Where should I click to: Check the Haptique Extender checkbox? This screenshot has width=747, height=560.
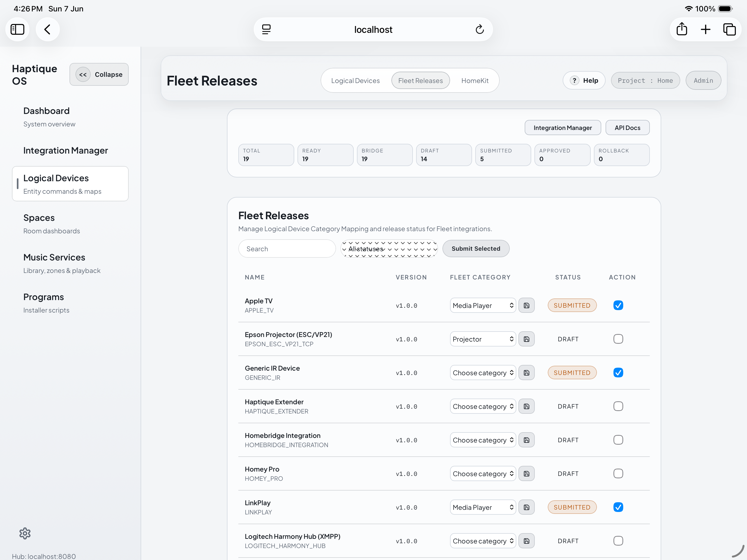[618, 406]
